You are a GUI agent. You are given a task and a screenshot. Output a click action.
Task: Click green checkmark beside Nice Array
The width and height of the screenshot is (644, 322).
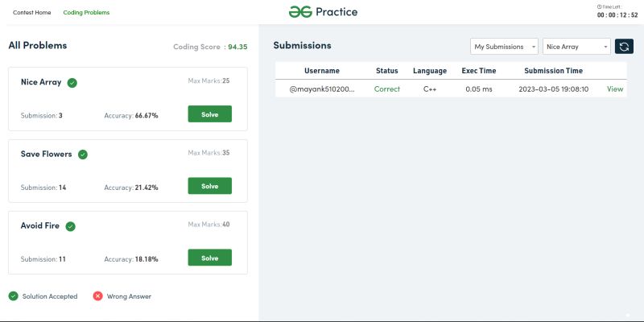pos(72,83)
